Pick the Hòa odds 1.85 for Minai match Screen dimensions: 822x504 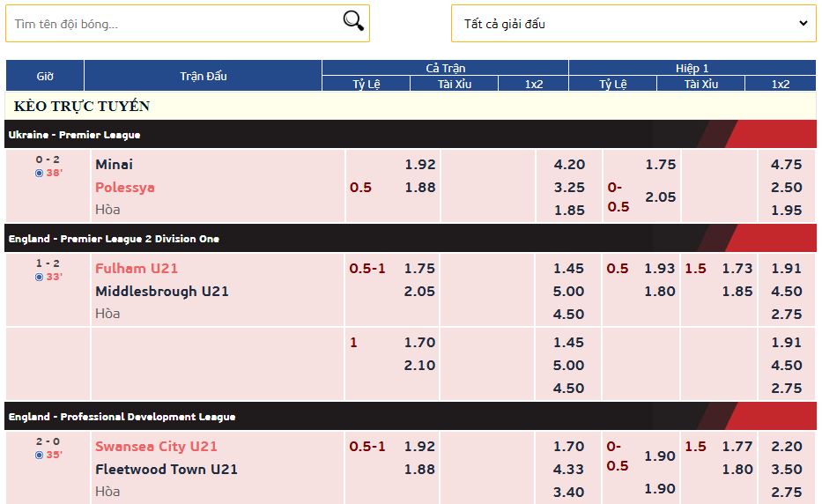click(x=569, y=211)
